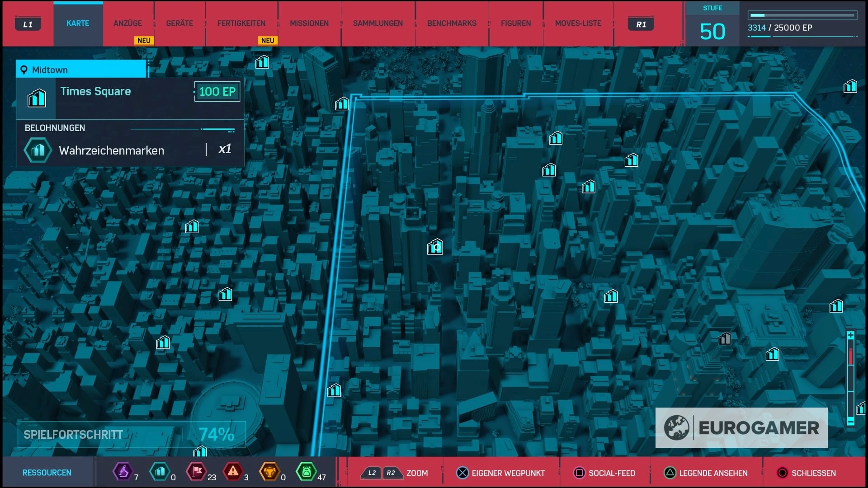
Task: Select the highlighted Times Square landmark marker on the map
Action: (x=435, y=247)
